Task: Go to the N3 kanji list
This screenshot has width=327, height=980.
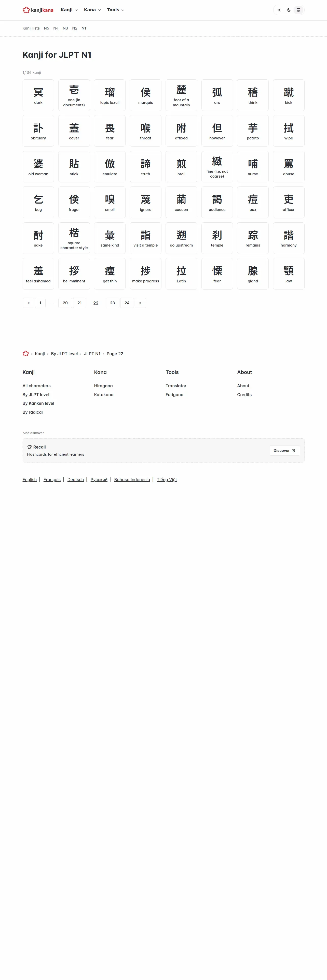Action: pos(65,28)
